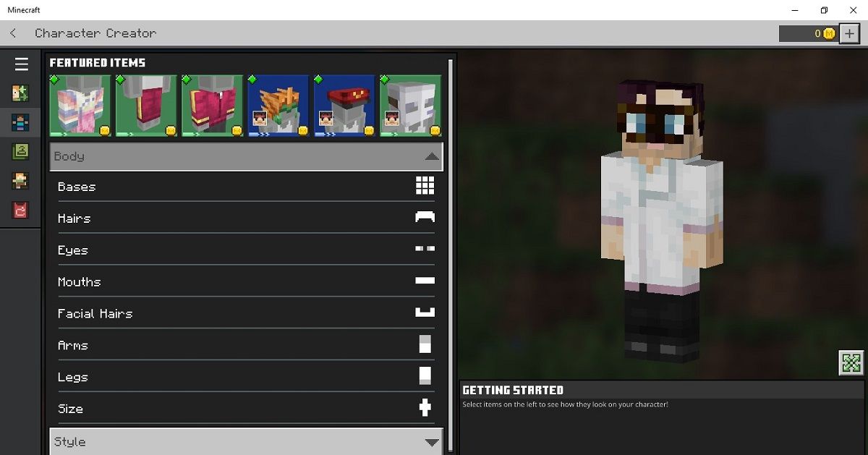Click the Minecraft window title text

click(x=24, y=10)
